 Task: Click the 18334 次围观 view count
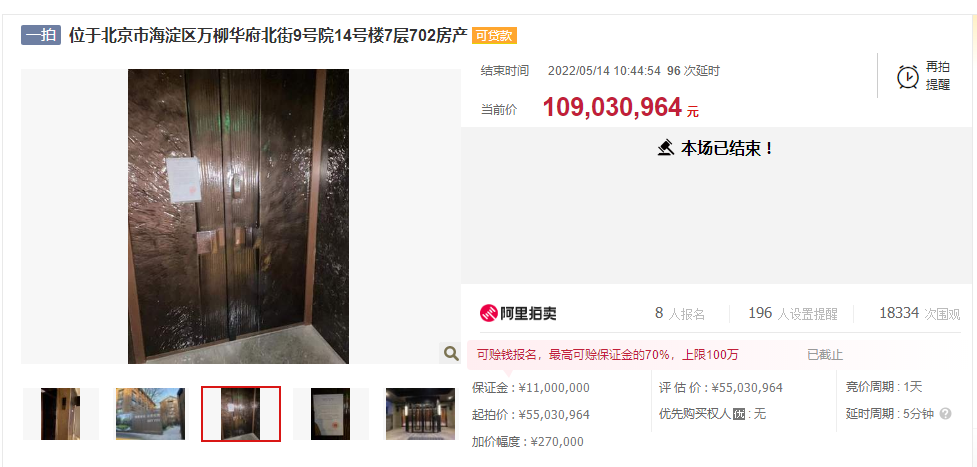pos(920,314)
